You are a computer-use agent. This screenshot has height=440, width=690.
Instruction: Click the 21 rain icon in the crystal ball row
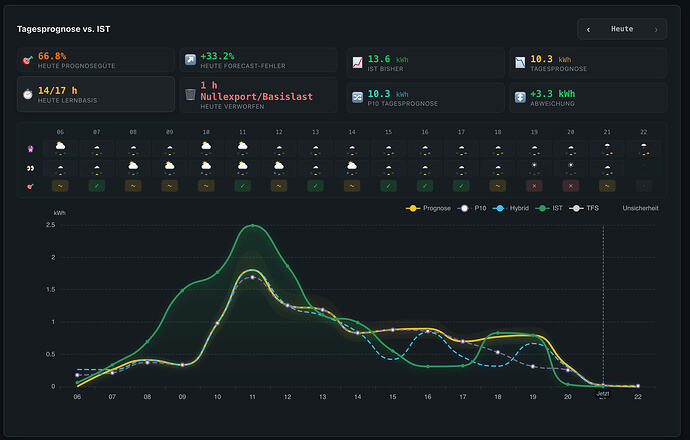pos(607,148)
